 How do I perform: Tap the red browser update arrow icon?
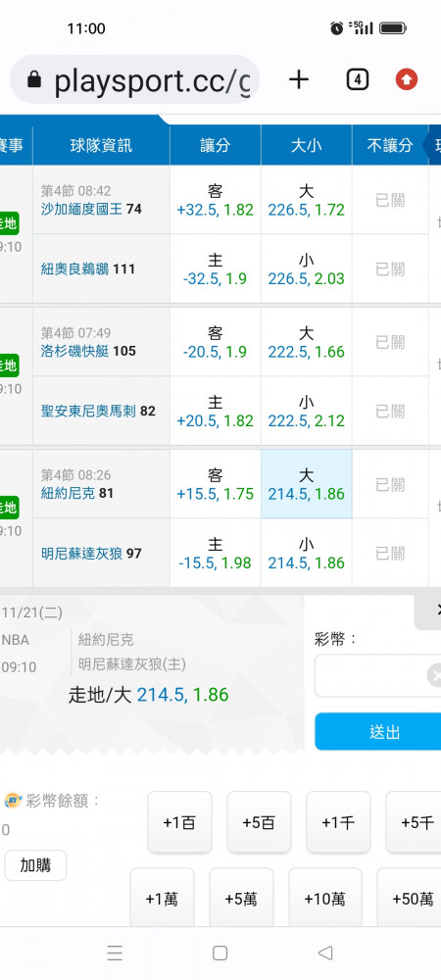coord(407,79)
